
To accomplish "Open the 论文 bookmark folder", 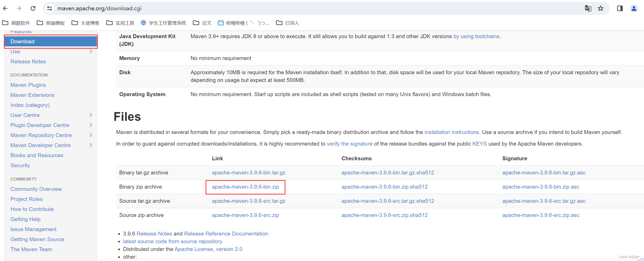I will [202, 23].
